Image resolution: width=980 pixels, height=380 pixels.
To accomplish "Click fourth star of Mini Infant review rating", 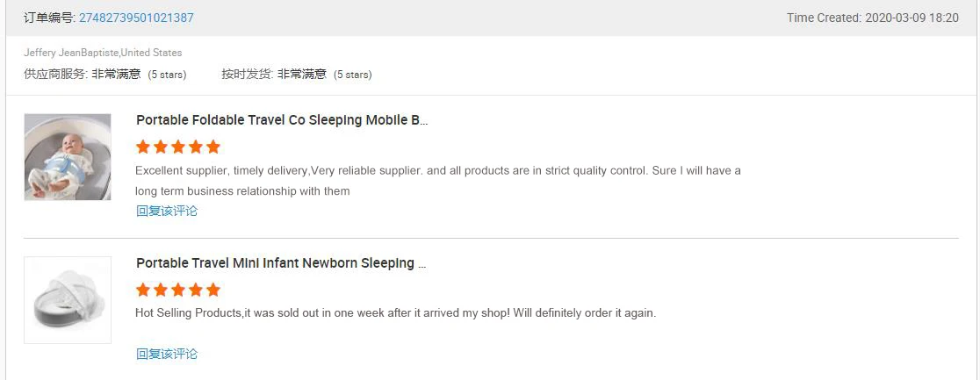I will [x=195, y=290].
